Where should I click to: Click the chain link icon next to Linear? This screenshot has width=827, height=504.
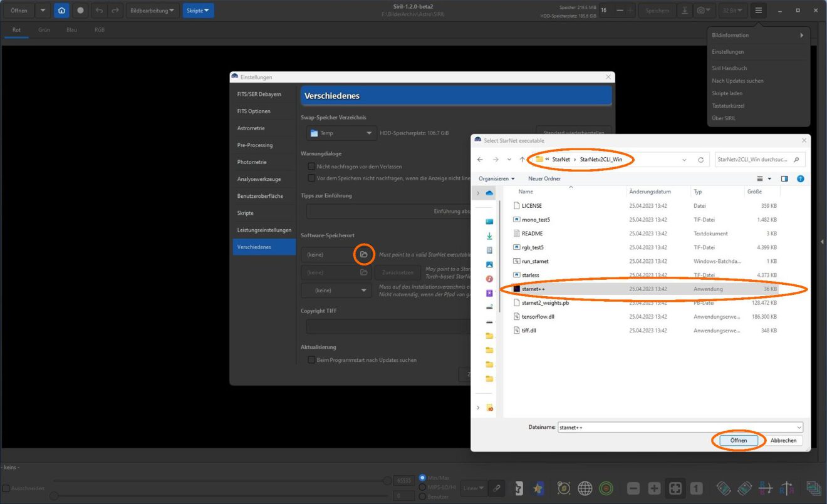[497, 488]
